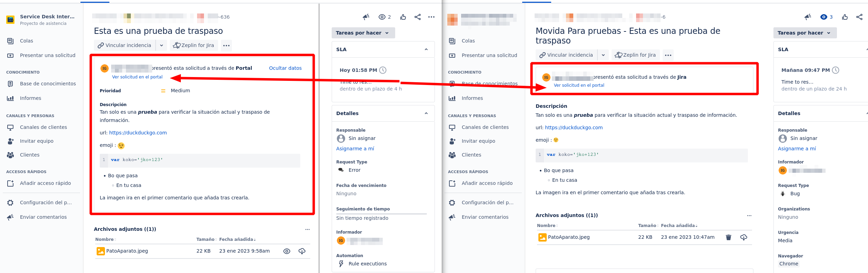Open more actions ellipsis beside Zeplin, left window
This screenshot has width=868, height=273.
click(226, 45)
